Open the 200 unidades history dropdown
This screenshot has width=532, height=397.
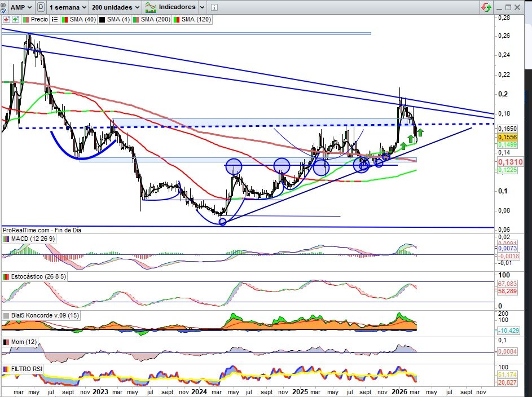[115, 7]
